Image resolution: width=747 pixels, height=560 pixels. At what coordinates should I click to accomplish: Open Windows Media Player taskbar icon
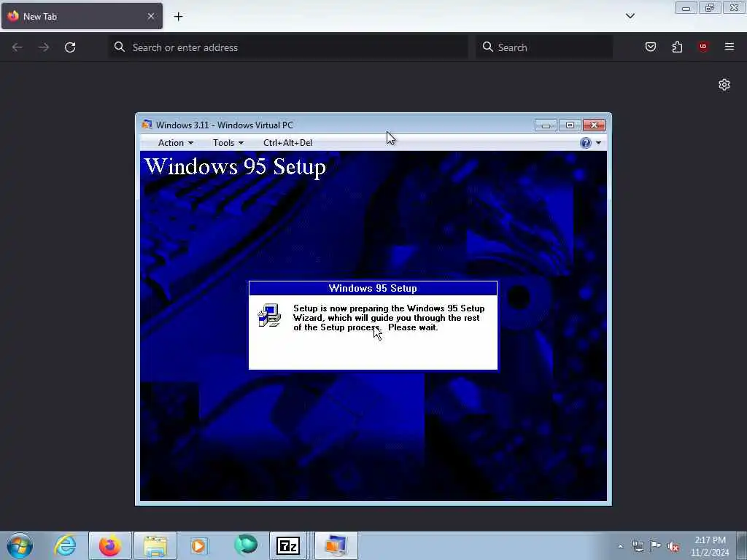(198, 545)
